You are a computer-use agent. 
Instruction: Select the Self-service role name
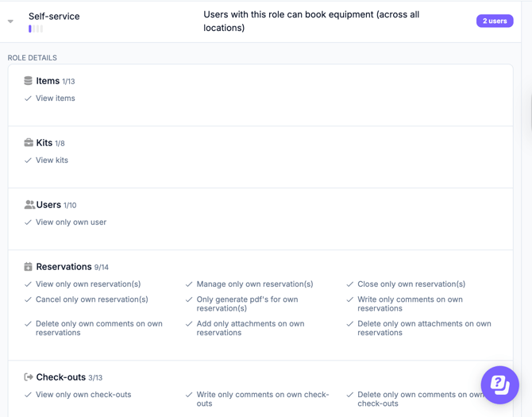[x=54, y=17]
